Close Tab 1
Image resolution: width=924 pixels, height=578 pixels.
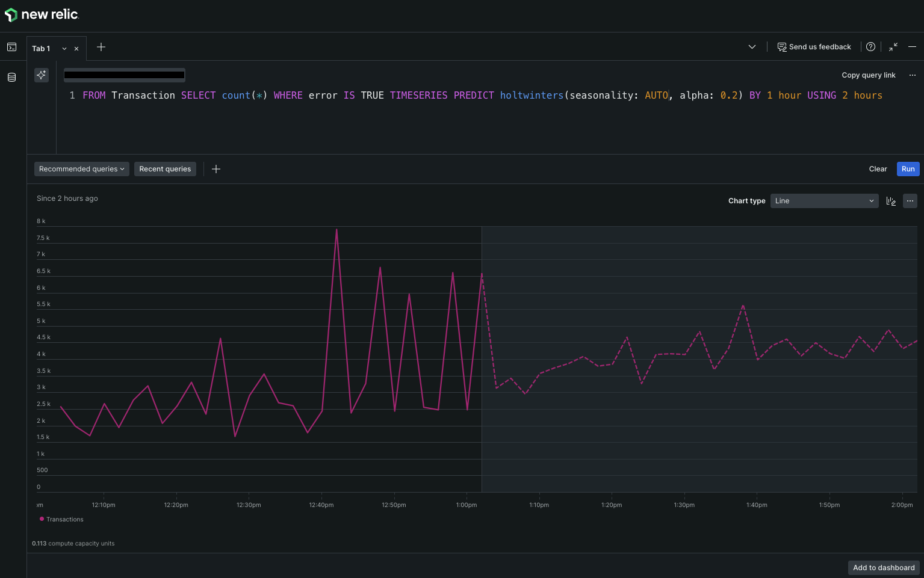pos(76,49)
